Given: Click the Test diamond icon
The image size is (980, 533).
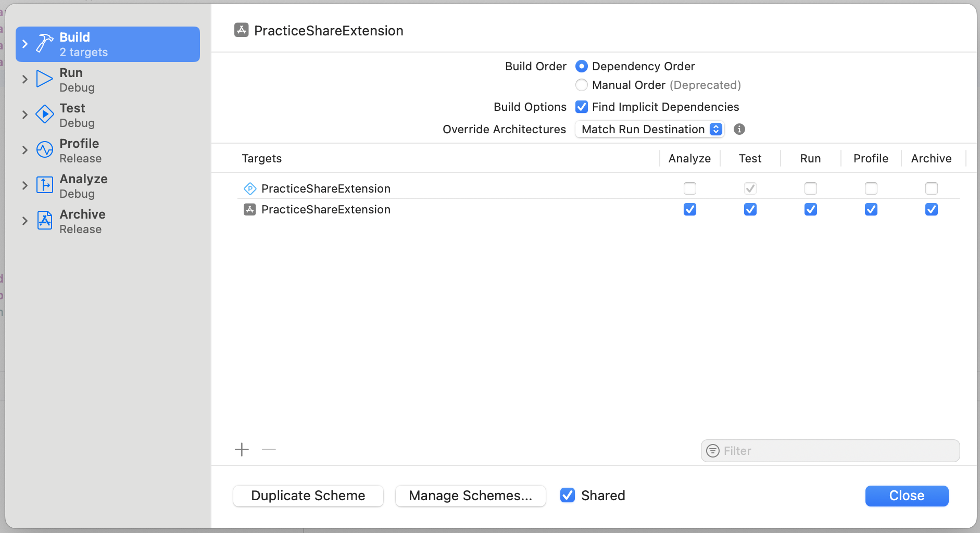Looking at the screenshot, I should click(45, 115).
